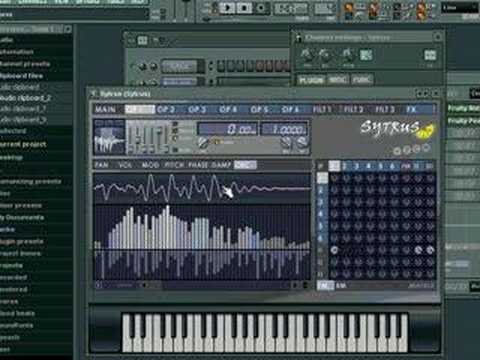This screenshot has width=480, height=360.
Task: Switch to the OP 6 tab
Action: [x=290, y=110]
